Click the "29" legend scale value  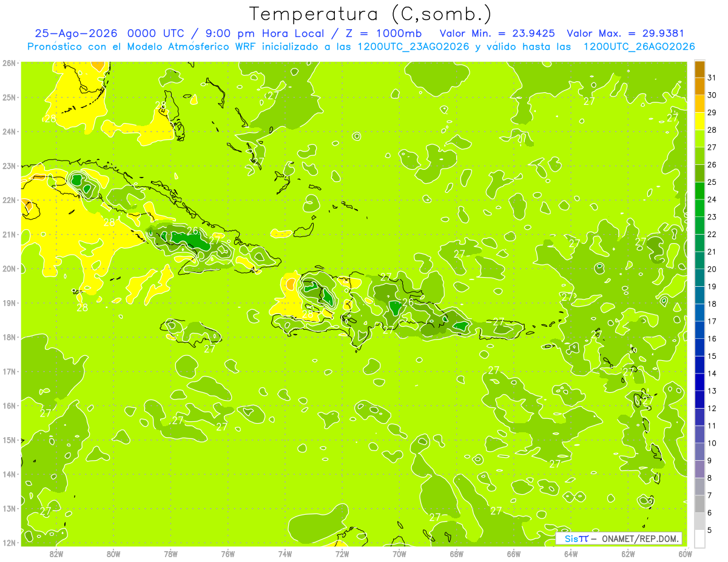(712, 113)
